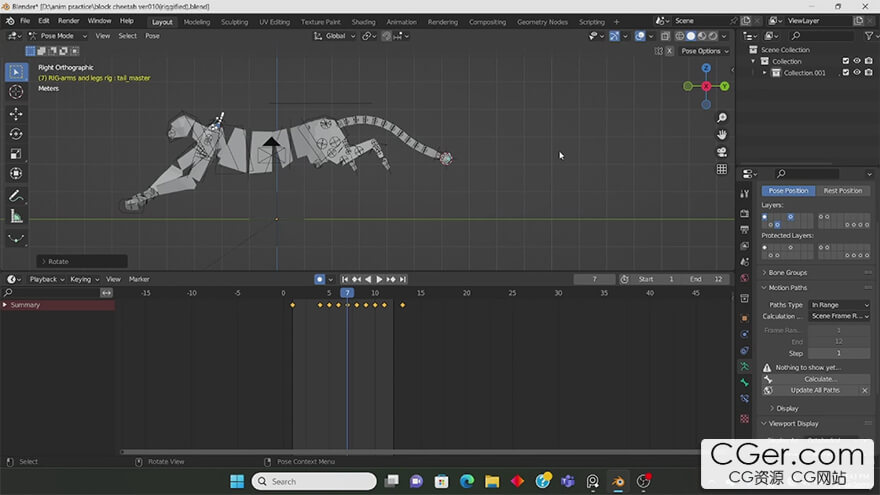Image resolution: width=880 pixels, height=495 pixels.
Task: Click the Rest Position button
Action: 842,191
